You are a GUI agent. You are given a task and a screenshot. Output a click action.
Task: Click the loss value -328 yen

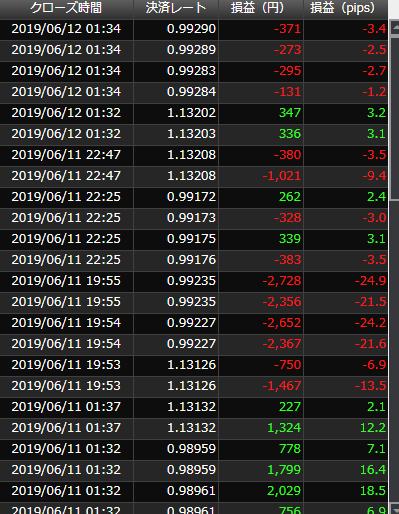pyautogui.click(x=287, y=218)
